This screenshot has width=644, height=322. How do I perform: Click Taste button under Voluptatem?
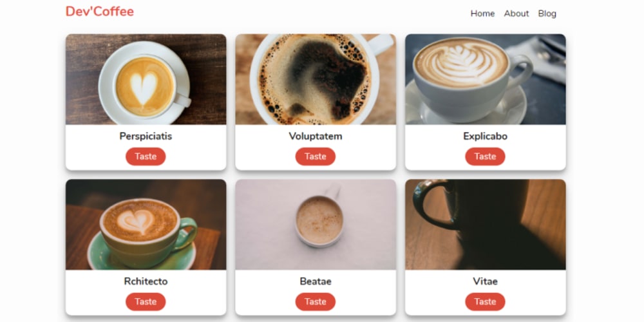(316, 156)
